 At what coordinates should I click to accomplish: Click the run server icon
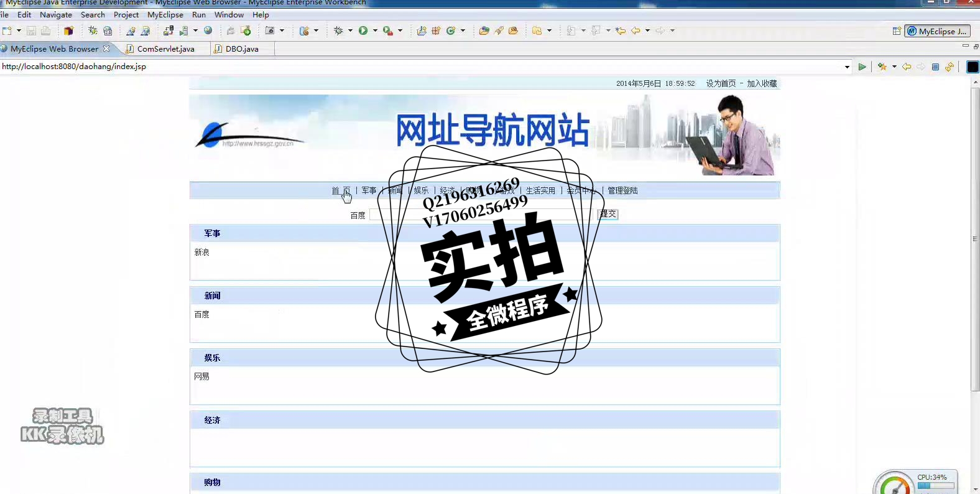coord(184,30)
